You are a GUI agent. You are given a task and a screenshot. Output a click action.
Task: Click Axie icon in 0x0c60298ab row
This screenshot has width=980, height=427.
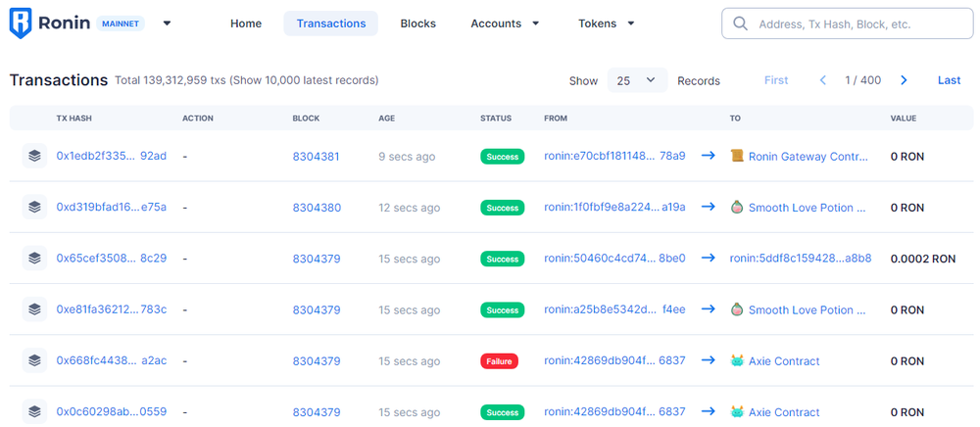(737, 412)
